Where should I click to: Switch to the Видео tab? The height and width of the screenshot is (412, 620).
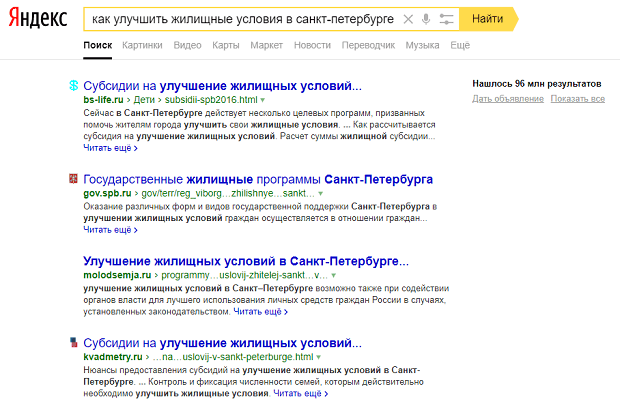click(x=187, y=45)
